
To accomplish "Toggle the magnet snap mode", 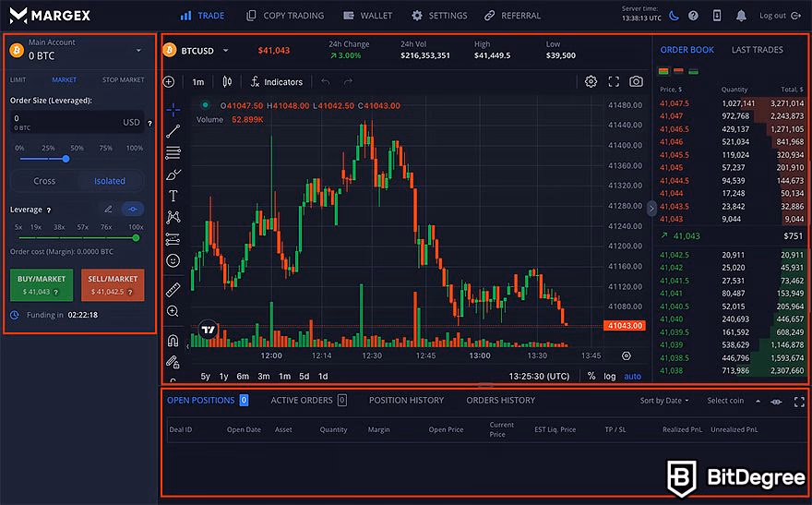I will pyautogui.click(x=173, y=341).
